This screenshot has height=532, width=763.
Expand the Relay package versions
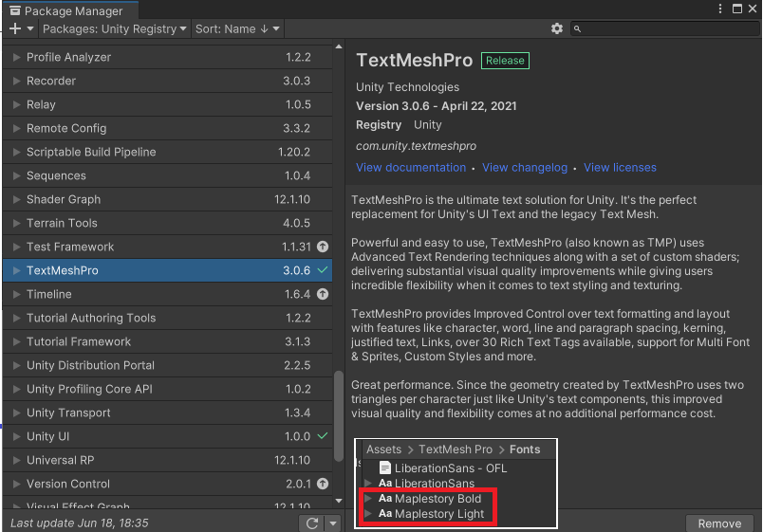pos(16,104)
